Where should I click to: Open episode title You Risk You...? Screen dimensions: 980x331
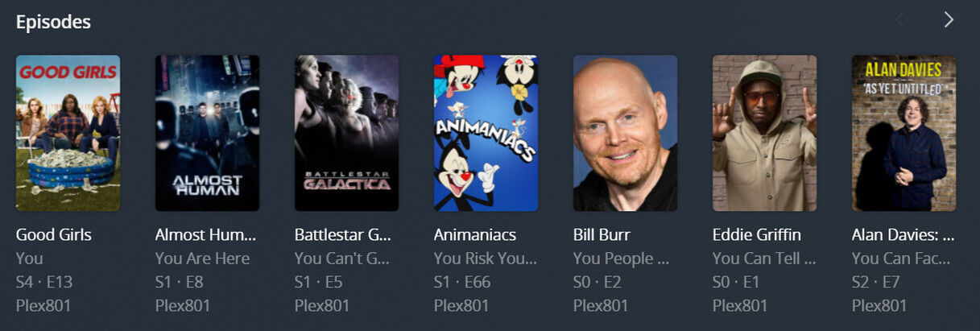click(x=485, y=259)
